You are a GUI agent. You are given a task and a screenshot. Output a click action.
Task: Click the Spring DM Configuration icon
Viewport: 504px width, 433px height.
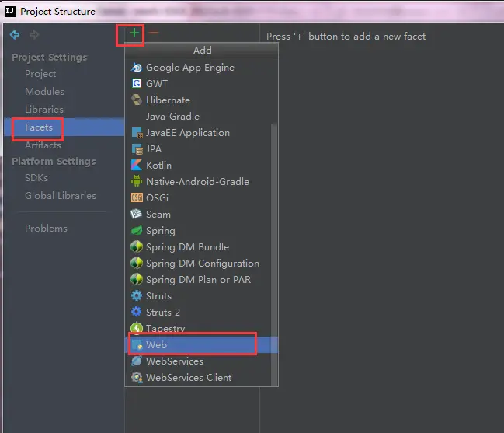(x=137, y=264)
